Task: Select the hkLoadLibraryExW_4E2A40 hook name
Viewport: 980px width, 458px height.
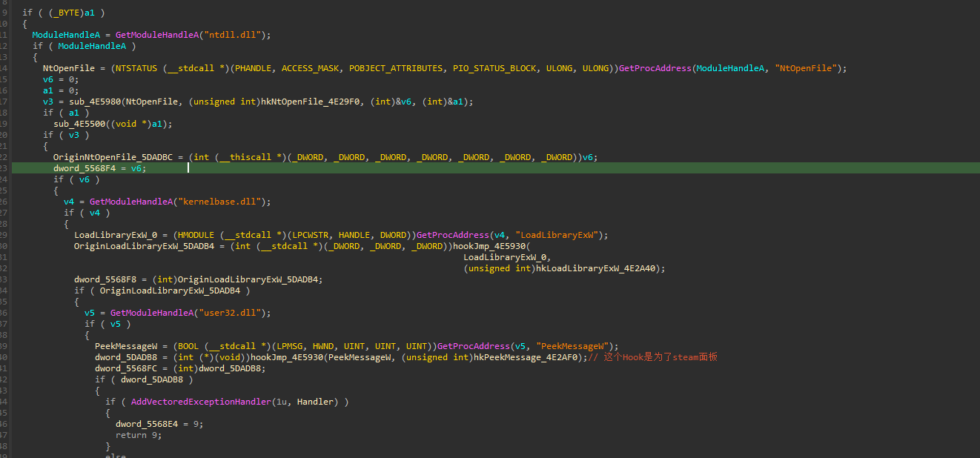Action: [599, 268]
